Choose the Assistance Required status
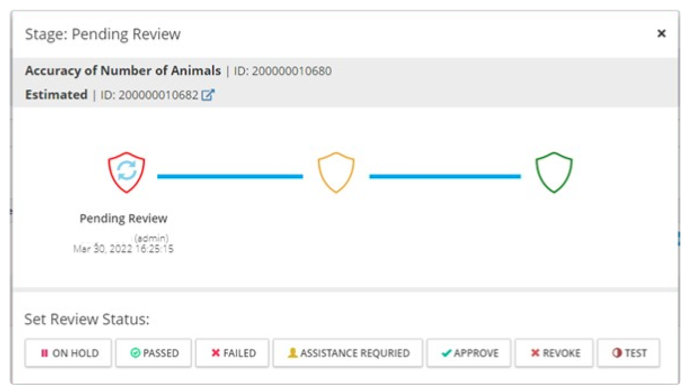 (348, 353)
